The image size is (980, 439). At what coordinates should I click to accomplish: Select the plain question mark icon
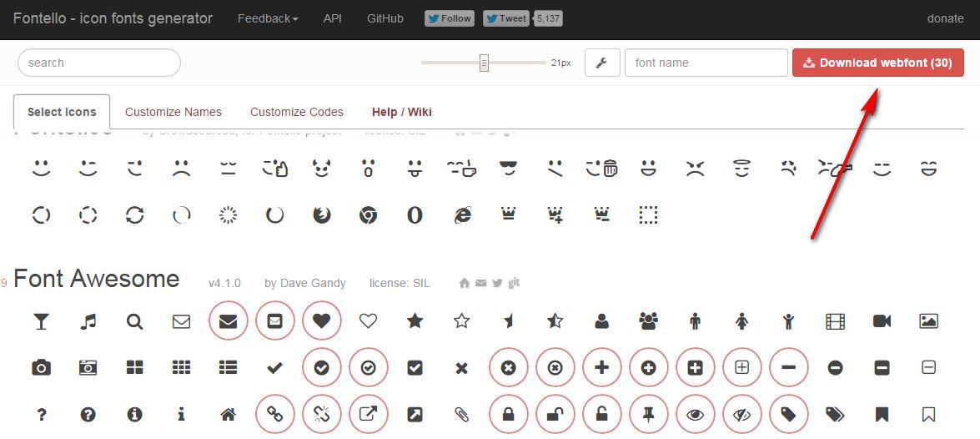41,415
